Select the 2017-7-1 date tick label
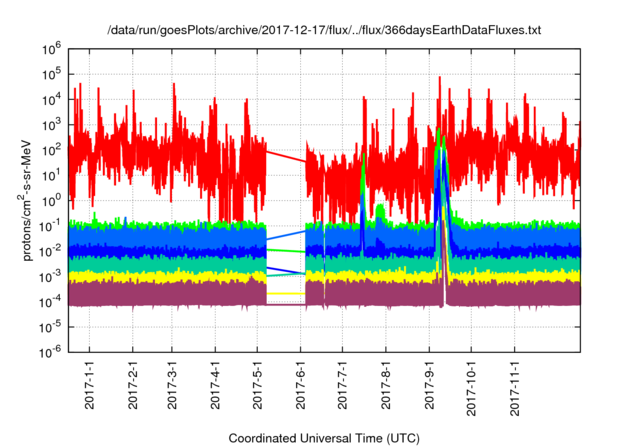This screenshot has width=640, height=448. coord(343,386)
